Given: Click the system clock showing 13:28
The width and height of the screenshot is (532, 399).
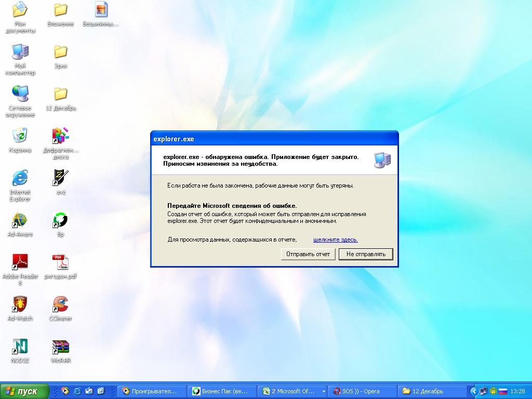Looking at the screenshot, I should point(518,391).
